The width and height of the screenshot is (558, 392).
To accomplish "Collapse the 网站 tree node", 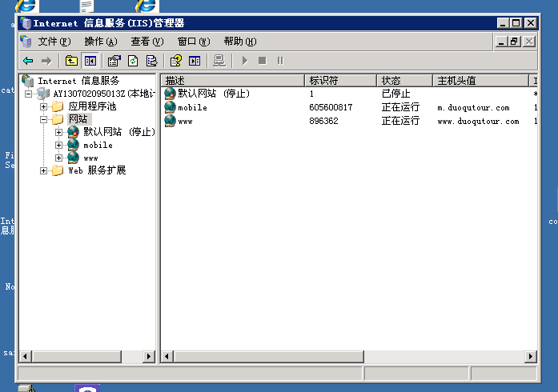I will [44, 119].
